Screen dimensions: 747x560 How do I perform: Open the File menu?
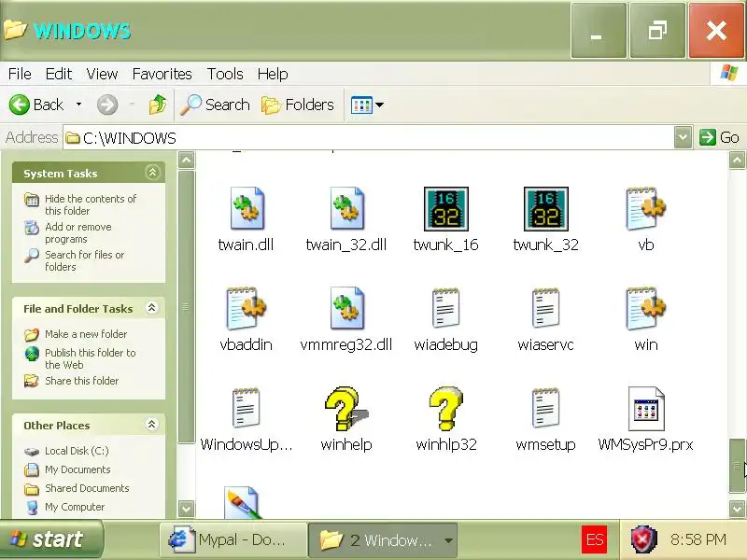pyautogui.click(x=20, y=74)
